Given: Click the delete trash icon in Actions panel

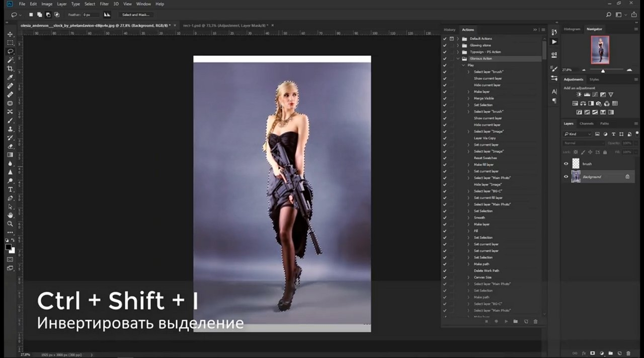Looking at the screenshot, I should 535,321.
